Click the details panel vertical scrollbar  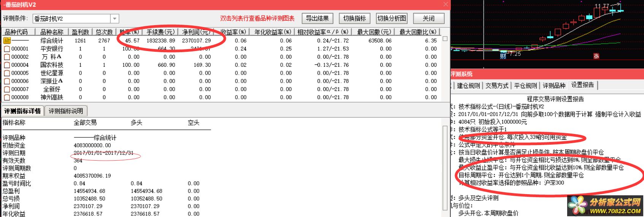point(445,168)
